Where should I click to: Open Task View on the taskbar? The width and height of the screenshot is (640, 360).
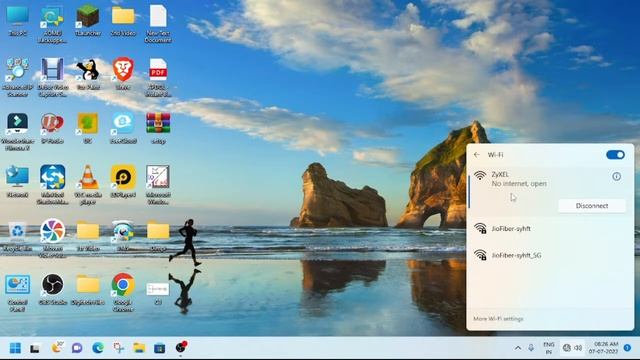click(35, 348)
